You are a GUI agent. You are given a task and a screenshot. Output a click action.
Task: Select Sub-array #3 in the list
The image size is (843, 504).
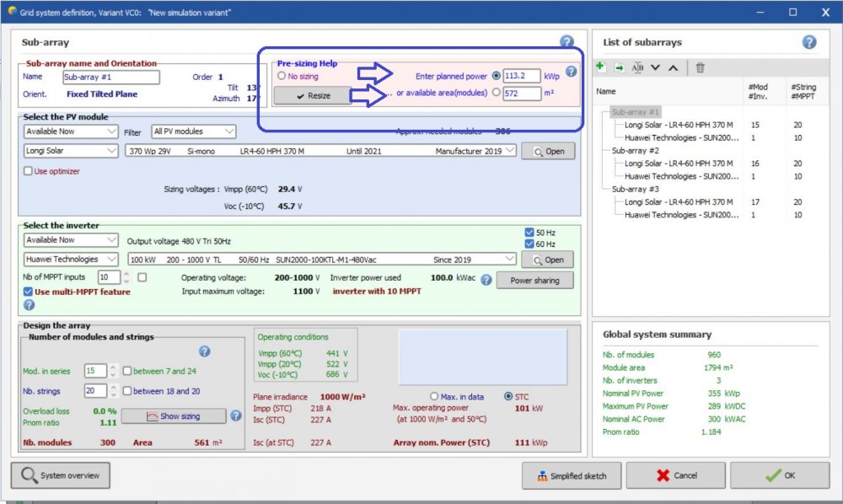point(636,190)
